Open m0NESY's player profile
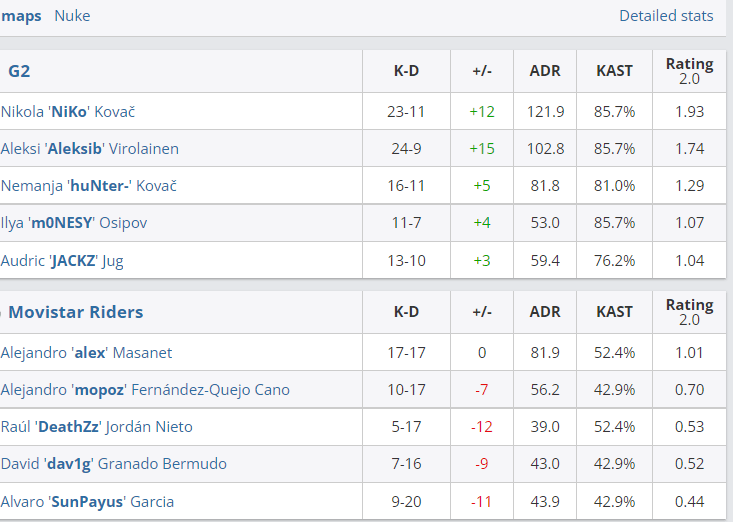The width and height of the screenshot is (733, 522). pos(74,222)
